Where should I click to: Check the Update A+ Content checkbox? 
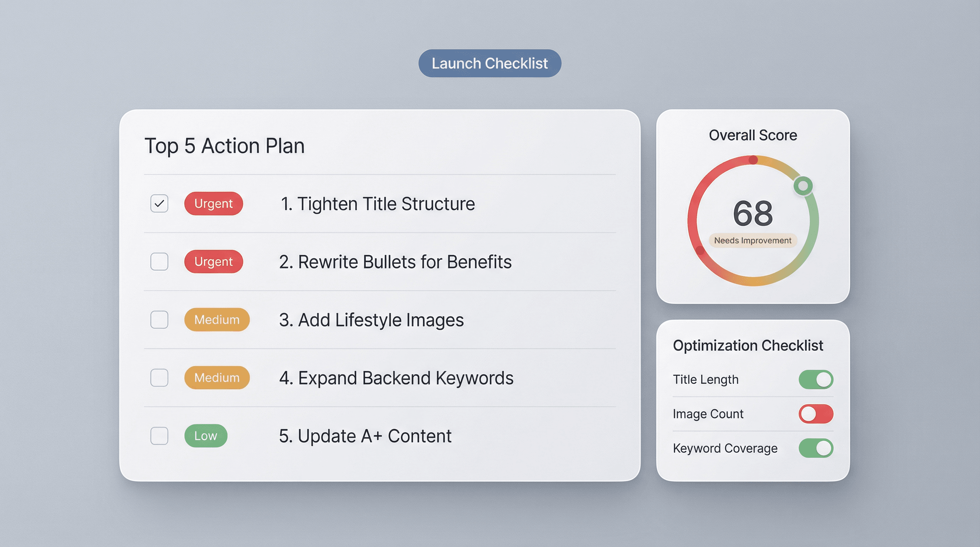(159, 436)
